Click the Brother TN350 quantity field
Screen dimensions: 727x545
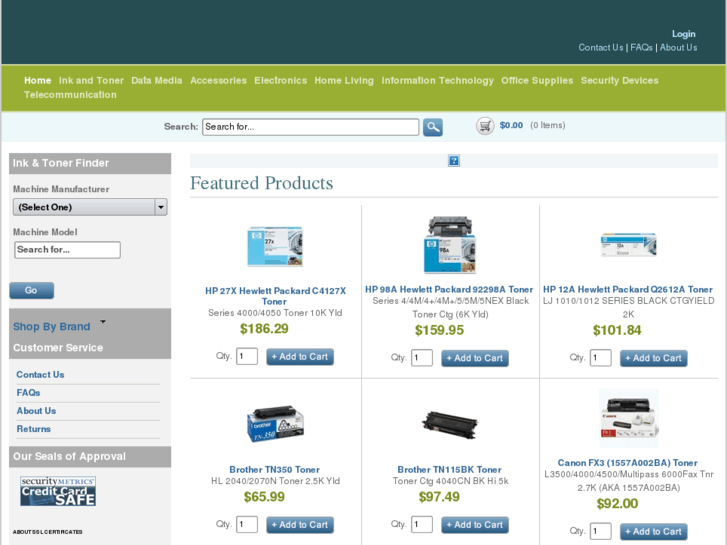click(x=247, y=525)
